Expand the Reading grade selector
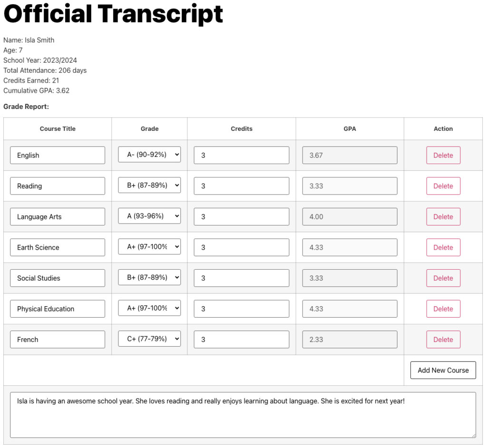This screenshot has height=448, width=487. pos(149,185)
